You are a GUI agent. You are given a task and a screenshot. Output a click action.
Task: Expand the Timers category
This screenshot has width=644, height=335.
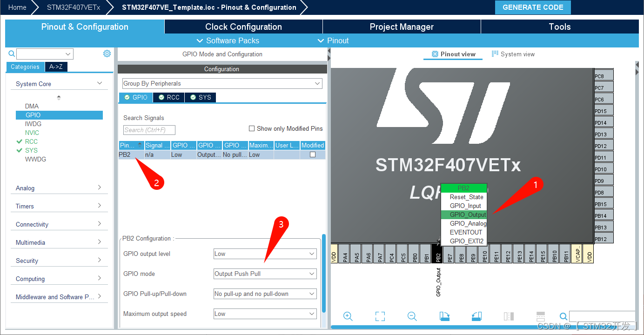(x=59, y=206)
